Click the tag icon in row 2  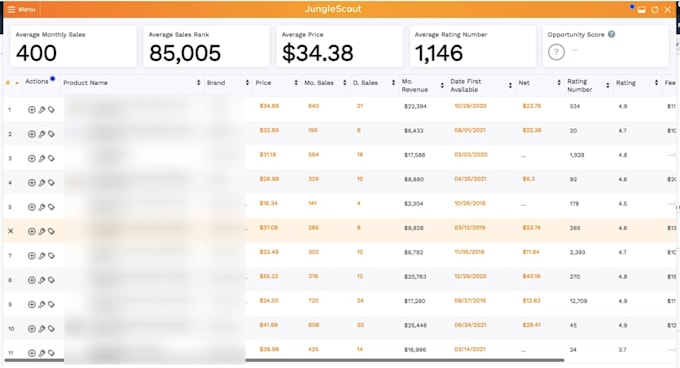(51, 134)
